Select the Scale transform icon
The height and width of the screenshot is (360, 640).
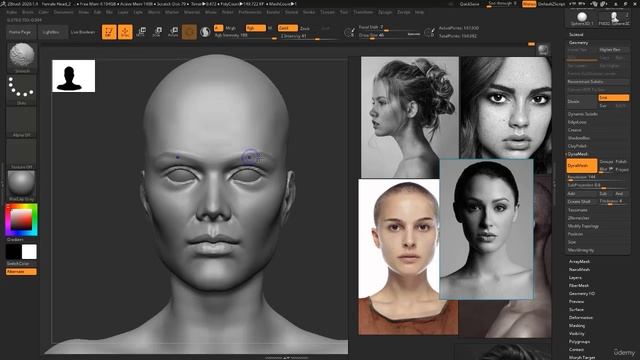(x=157, y=32)
